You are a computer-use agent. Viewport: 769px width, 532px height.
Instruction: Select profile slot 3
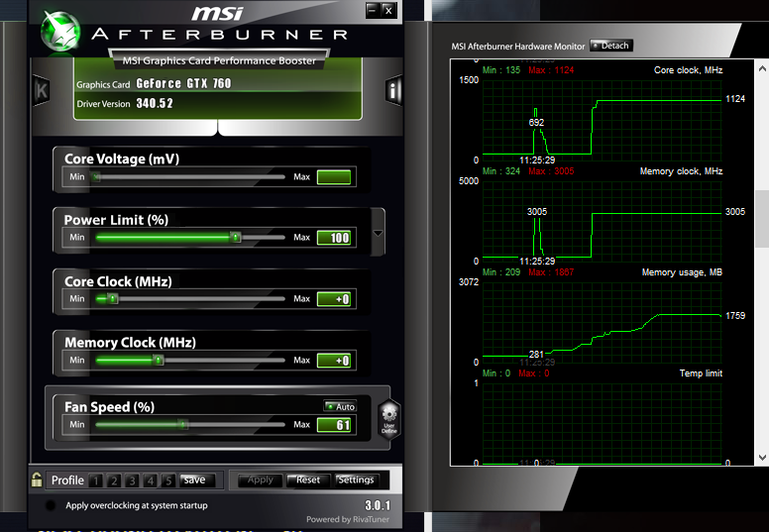(132, 480)
